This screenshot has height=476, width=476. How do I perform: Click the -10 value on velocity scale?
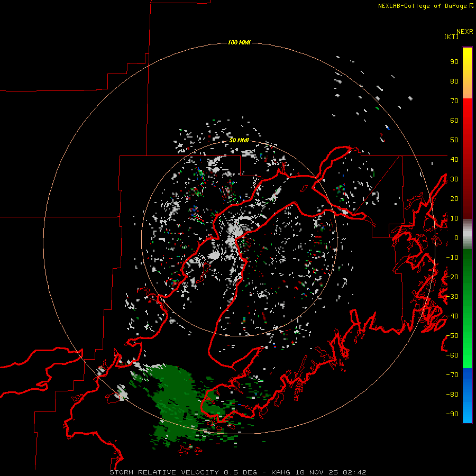pyautogui.click(x=452, y=258)
